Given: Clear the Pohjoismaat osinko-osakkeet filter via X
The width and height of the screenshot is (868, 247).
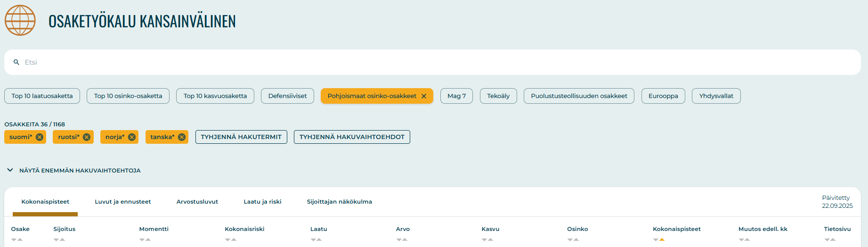Looking at the screenshot, I should 424,96.
